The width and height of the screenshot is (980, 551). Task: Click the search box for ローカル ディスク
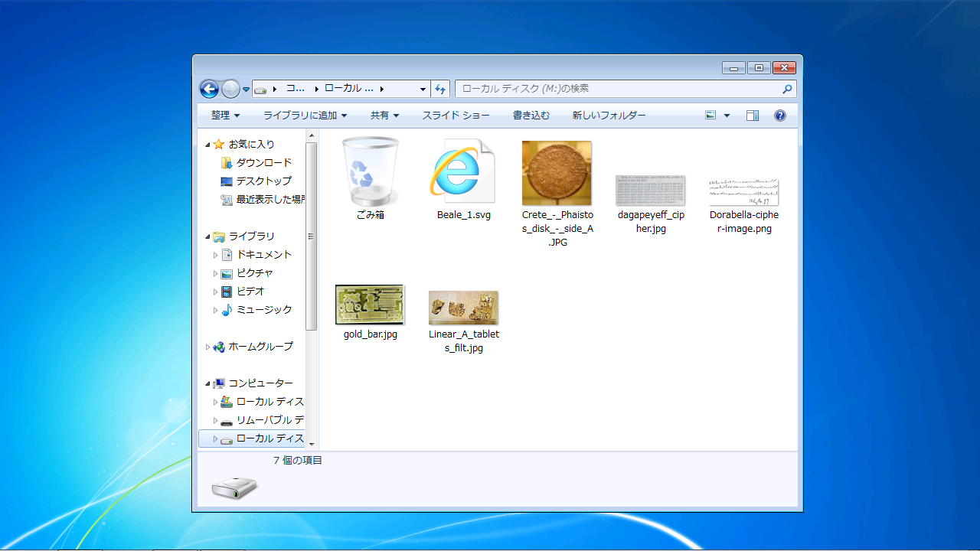pos(626,89)
